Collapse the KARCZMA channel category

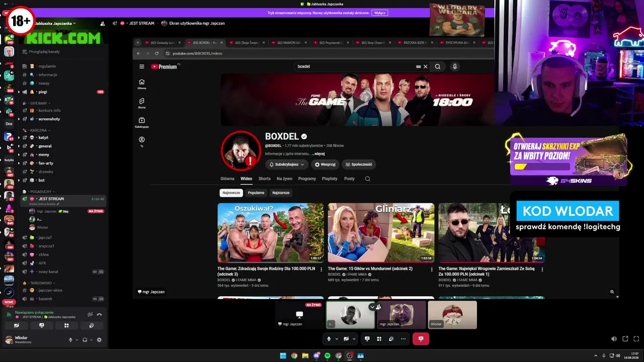coord(39,130)
